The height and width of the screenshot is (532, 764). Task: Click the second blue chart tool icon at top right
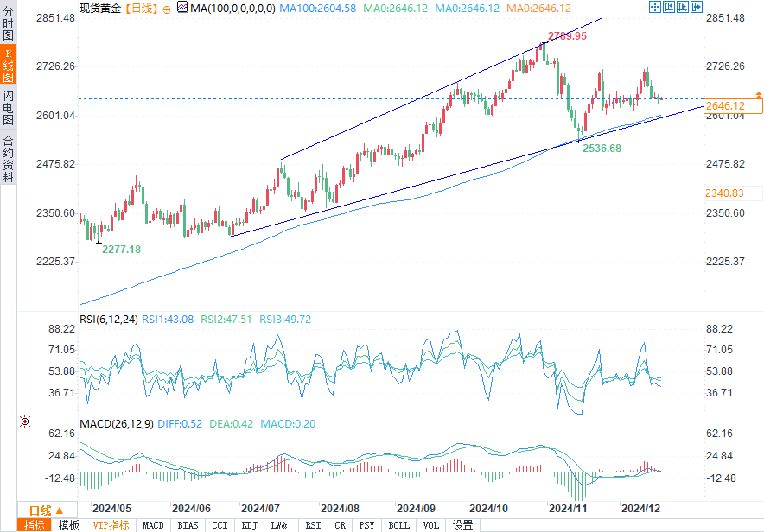pos(667,7)
